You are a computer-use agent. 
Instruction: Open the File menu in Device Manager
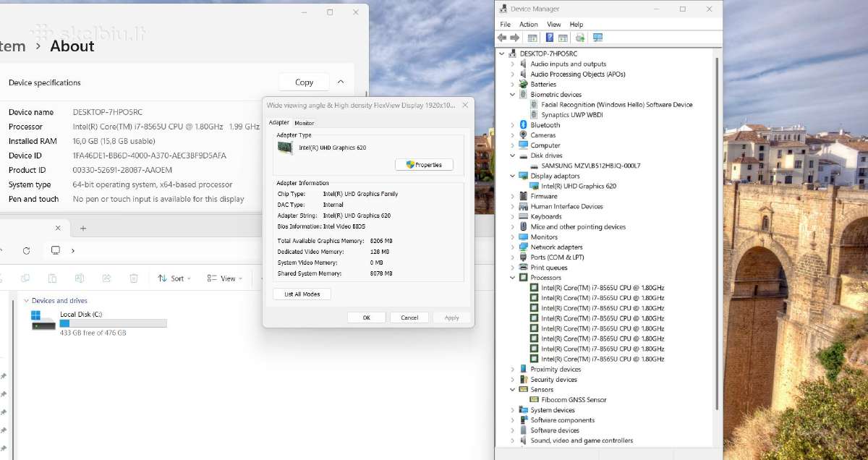[x=505, y=25]
